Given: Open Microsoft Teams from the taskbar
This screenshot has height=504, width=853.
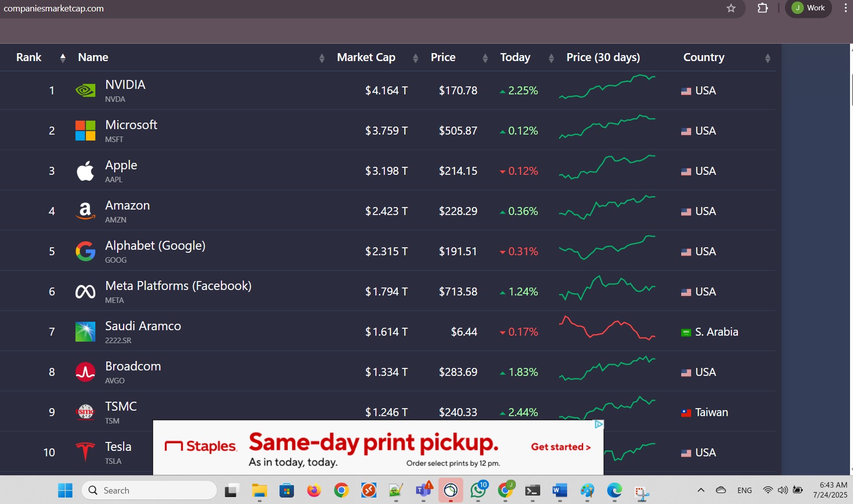Looking at the screenshot, I should tap(424, 491).
